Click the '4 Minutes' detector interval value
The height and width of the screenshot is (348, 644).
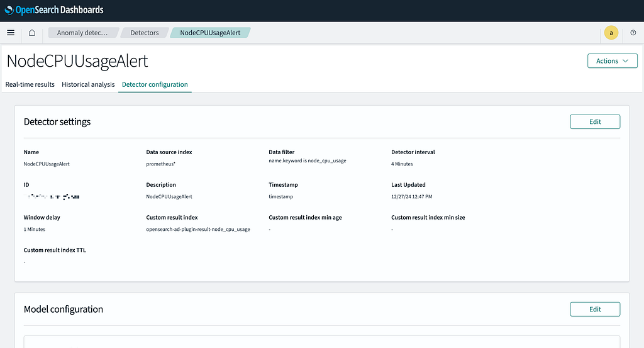(402, 164)
